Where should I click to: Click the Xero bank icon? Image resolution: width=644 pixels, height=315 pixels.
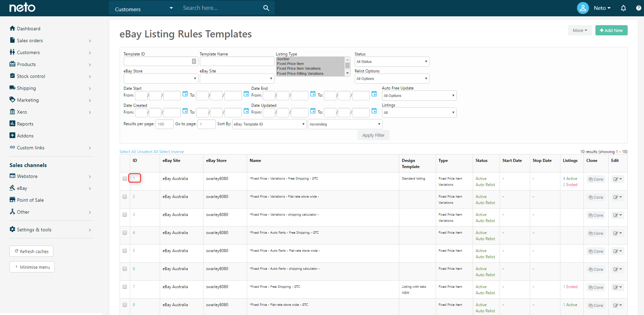pos(13,112)
